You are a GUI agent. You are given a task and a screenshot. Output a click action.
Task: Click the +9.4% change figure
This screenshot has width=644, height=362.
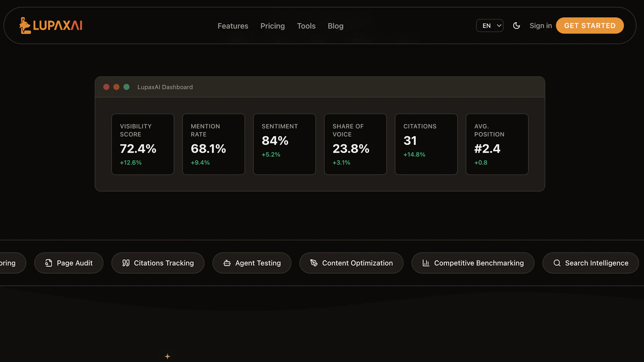pyautogui.click(x=200, y=163)
